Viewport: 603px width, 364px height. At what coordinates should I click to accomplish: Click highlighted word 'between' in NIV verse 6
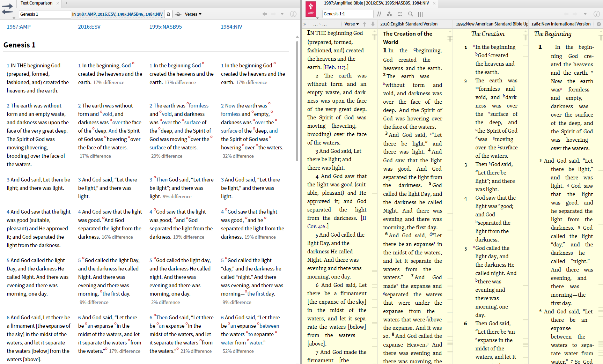269,326
